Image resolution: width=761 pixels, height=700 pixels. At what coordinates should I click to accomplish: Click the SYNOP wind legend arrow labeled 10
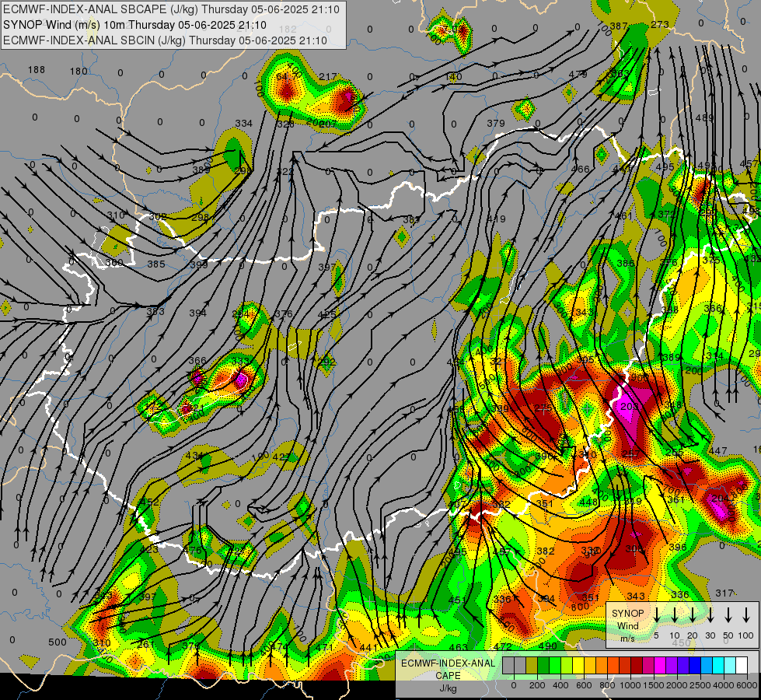point(674,614)
